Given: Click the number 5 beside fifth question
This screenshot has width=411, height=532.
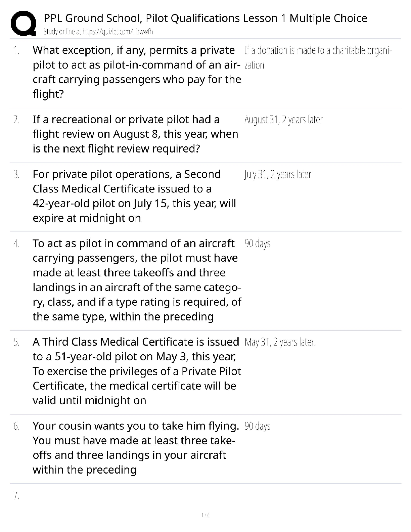Looking at the screenshot, I should 16,342.
